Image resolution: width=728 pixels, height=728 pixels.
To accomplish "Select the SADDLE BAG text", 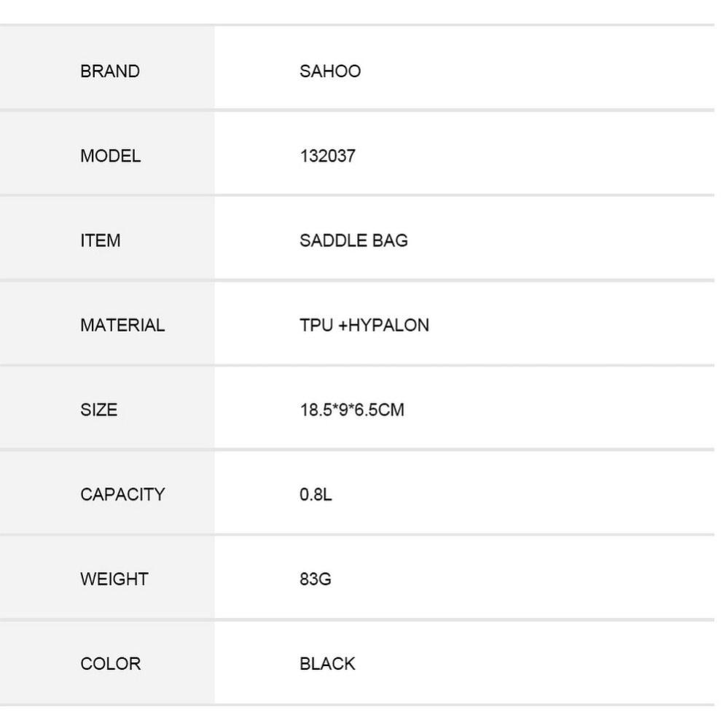I will (x=353, y=240).
